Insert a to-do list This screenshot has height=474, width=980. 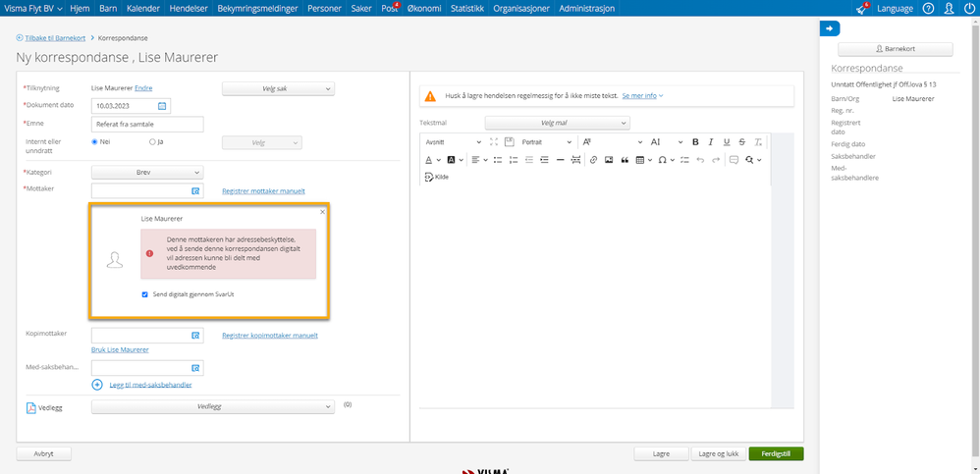click(684, 160)
